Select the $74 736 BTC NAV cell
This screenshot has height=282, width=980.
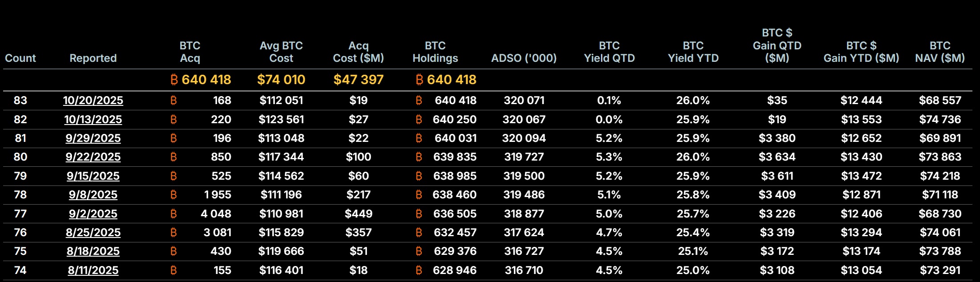pyautogui.click(x=940, y=120)
